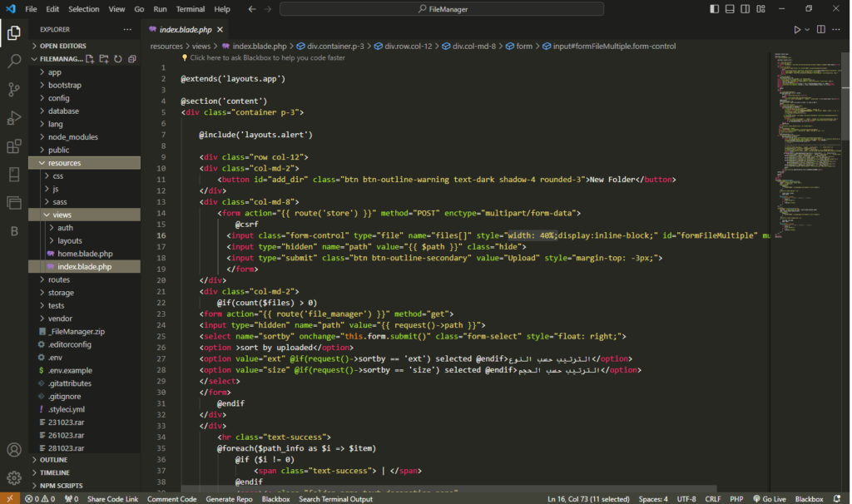
Task: Launch Go Live from the status bar
Action: coord(770,498)
